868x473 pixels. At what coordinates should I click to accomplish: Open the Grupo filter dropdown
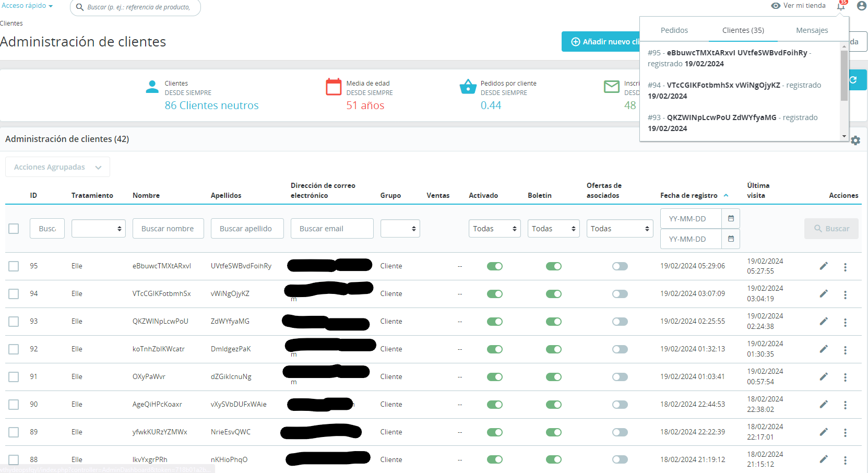(x=400, y=229)
